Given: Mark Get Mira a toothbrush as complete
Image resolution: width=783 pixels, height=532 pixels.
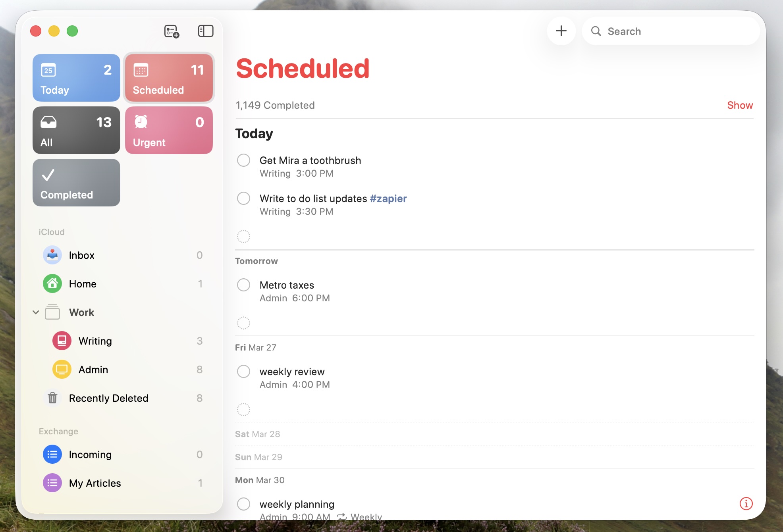Looking at the screenshot, I should (x=243, y=160).
